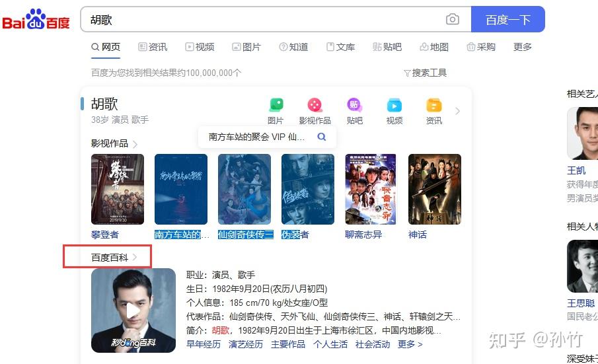598x364 pixels.
Task: Click the Baidu logo
Action: coord(36,19)
